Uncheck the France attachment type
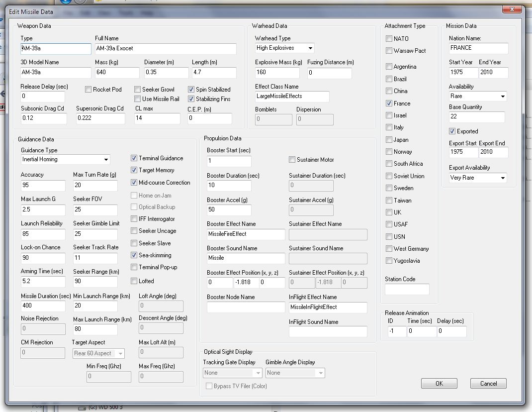The height and width of the screenshot is (412, 532). [x=389, y=103]
